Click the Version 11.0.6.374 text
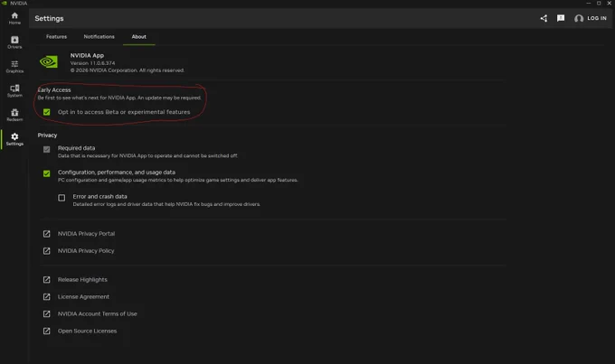615x364 pixels. (x=92, y=63)
